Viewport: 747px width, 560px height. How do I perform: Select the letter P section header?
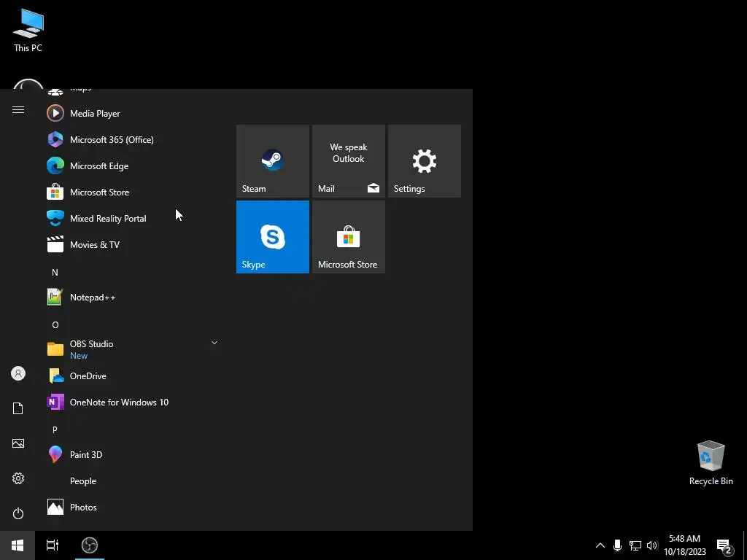tap(55, 429)
